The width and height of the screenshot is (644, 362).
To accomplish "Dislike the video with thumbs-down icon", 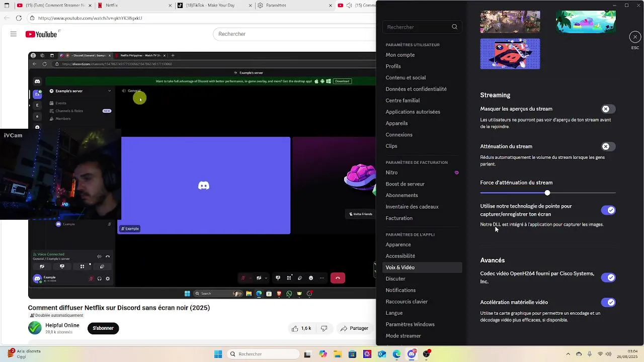I will 324,328.
